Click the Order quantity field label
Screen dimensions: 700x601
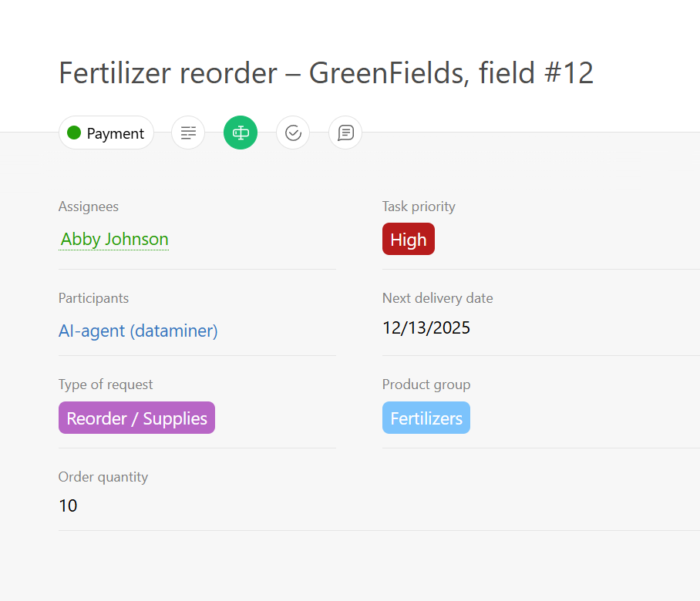103,477
